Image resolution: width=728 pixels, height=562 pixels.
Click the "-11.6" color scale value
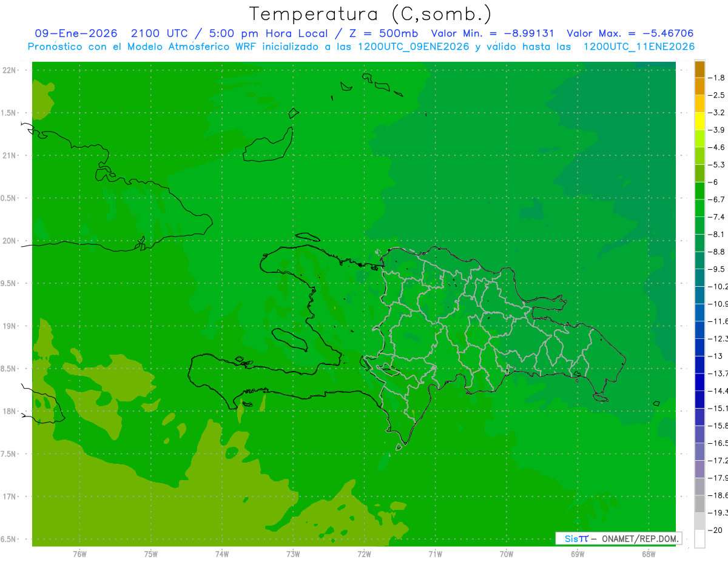click(718, 321)
